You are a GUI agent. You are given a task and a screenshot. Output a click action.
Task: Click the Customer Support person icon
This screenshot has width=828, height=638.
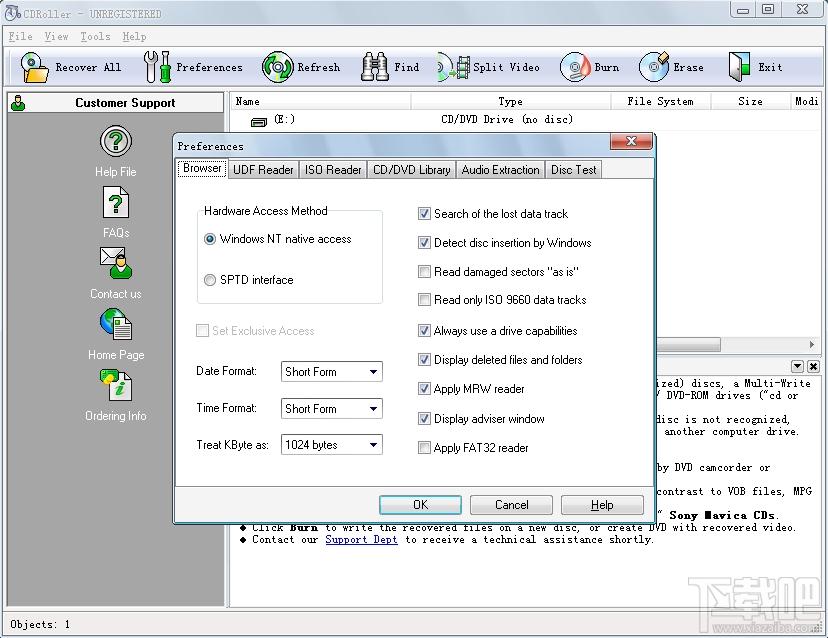18,103
